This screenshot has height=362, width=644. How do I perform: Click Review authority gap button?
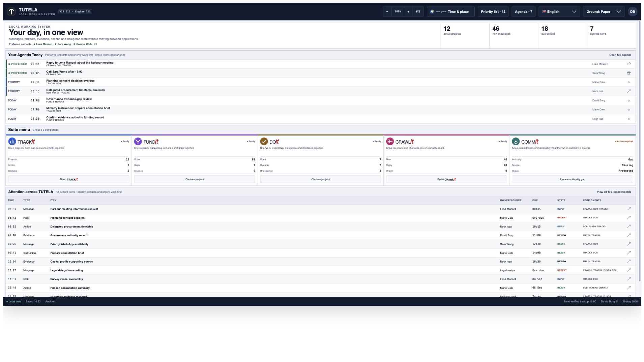coord(572,179)
